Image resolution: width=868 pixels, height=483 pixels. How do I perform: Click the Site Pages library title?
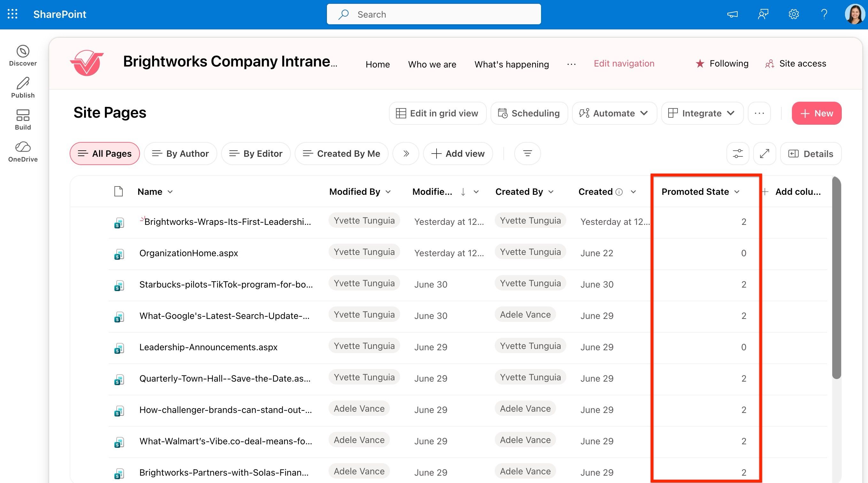(110, 113)
